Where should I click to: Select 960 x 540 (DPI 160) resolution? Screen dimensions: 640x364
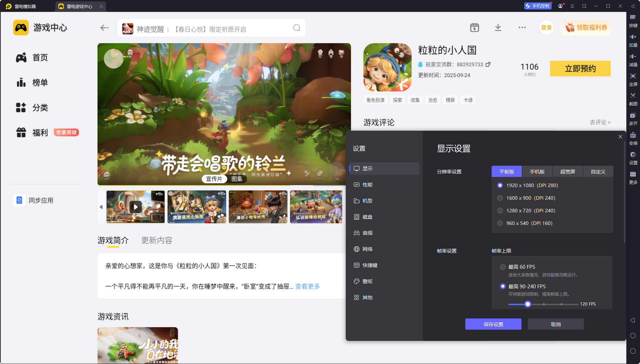525,223
